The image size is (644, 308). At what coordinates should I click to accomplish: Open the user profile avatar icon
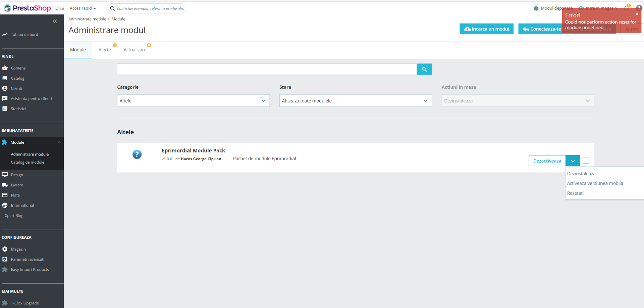coord(639,8)
